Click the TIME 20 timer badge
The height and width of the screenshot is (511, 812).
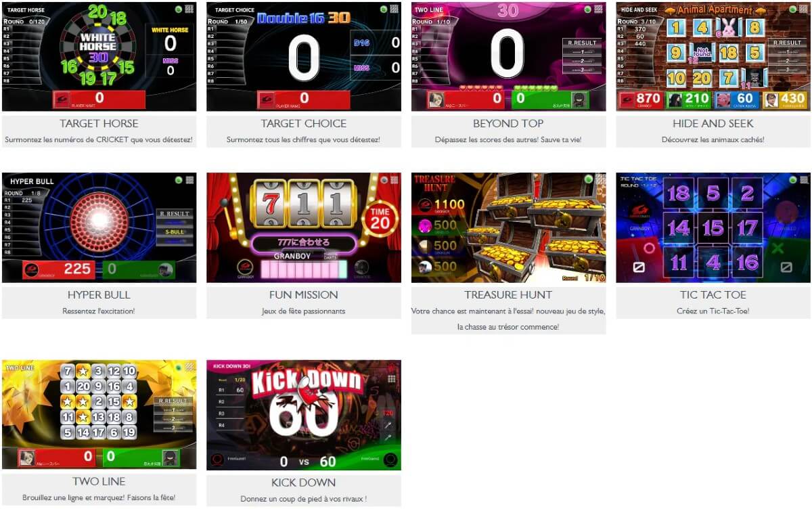click(381, 218)
